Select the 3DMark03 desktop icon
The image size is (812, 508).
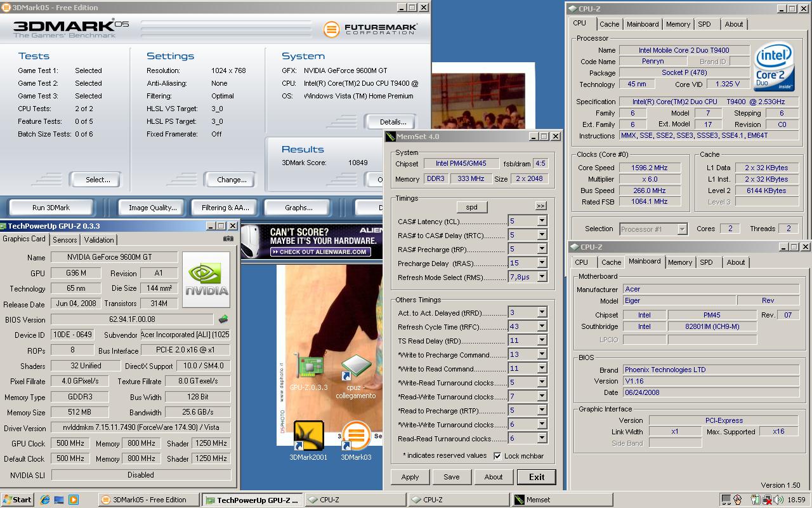pyautogui.click(x=356, y=441)
